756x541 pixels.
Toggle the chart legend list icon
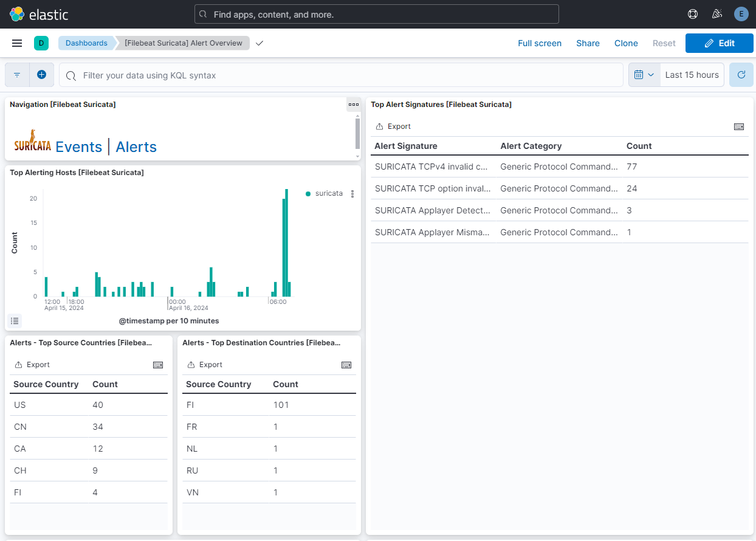(15, 320)
